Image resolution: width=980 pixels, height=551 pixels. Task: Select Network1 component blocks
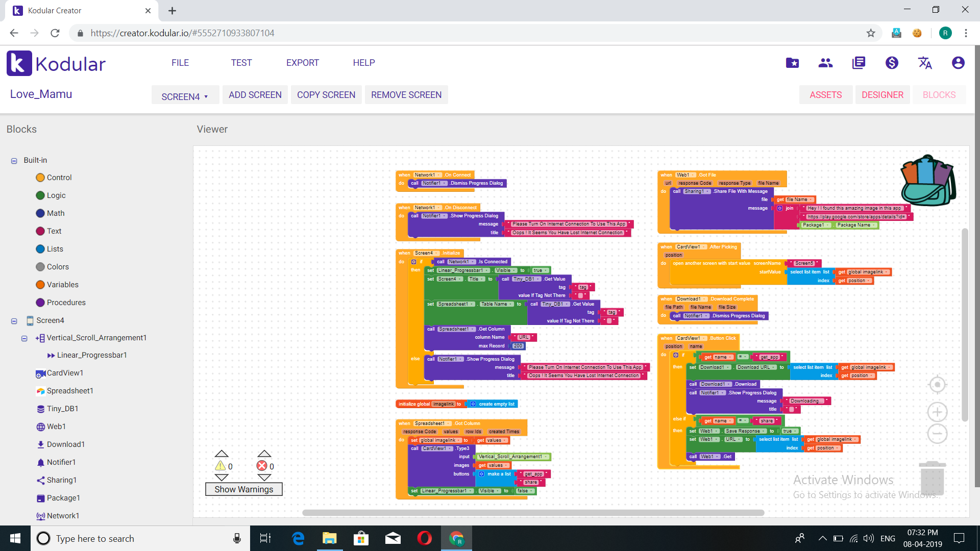click(58, 516)
